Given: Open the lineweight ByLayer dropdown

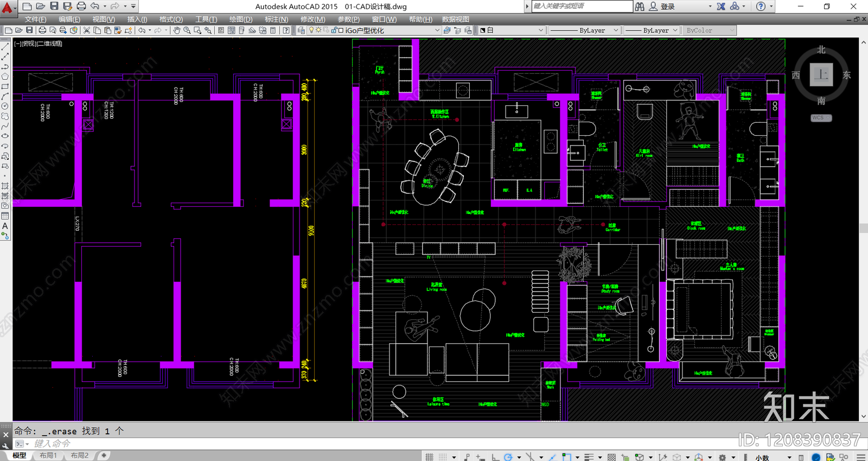Looking at the screenshot, I should 652,30.
